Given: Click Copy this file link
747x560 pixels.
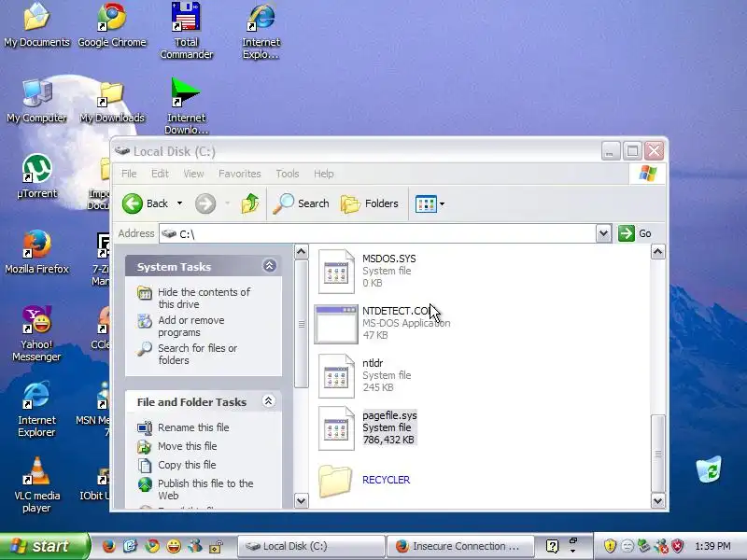Looking at the screenshot, I should 187,465.
